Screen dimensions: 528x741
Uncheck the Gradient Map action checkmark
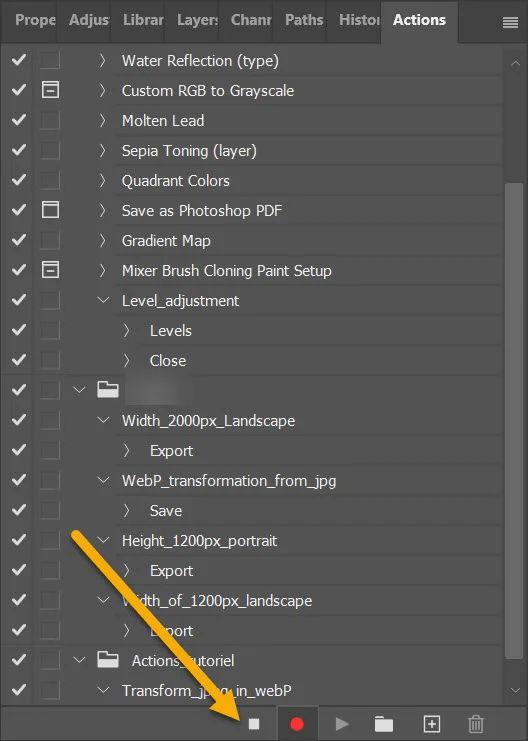tap(19, 240)
